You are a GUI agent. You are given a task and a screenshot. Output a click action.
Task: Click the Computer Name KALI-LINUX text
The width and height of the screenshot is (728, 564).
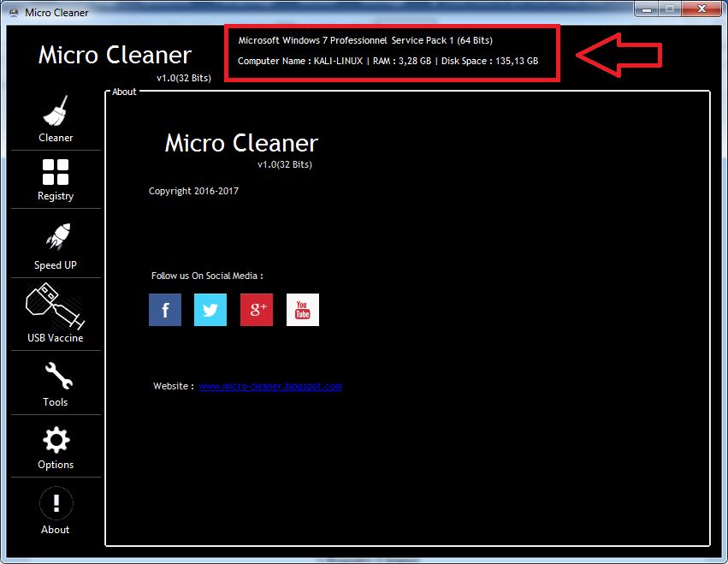[300, 61]
